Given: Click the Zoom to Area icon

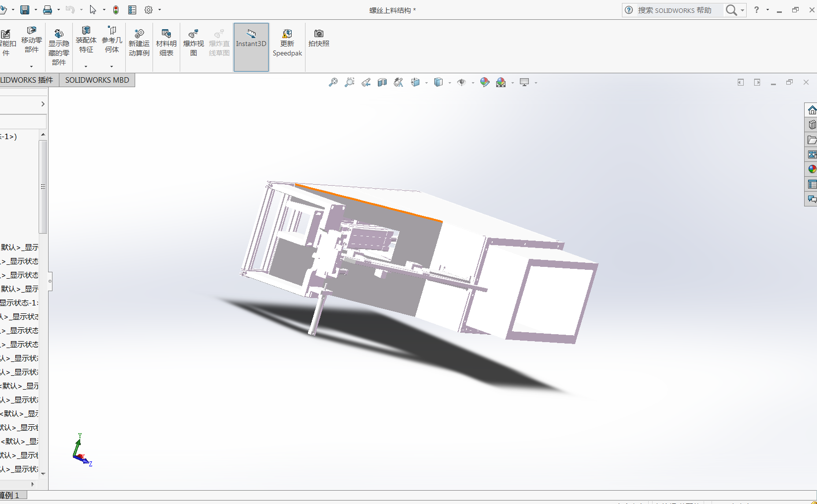Looking at the screenshot, I should point(350,82).
